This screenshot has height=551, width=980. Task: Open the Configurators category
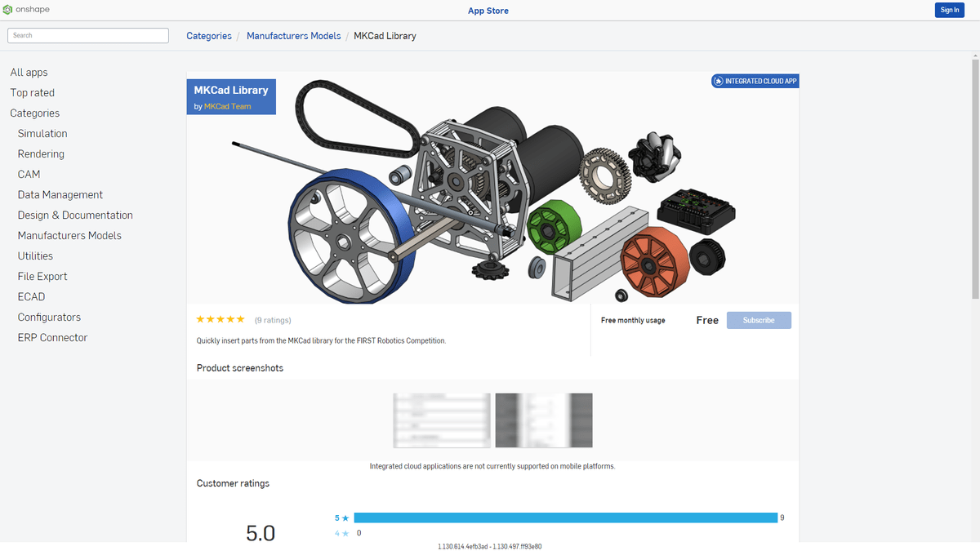click(49, 318)
